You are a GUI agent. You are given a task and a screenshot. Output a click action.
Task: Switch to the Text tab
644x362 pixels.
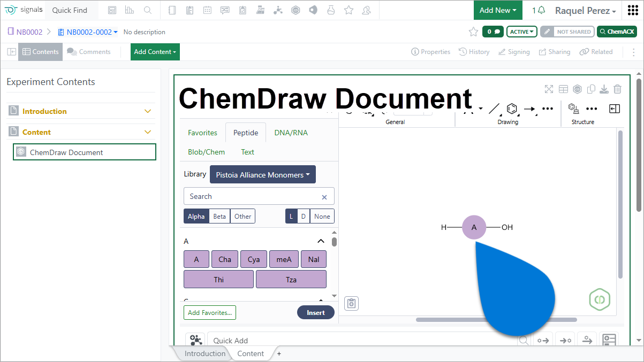coord(248,152)
